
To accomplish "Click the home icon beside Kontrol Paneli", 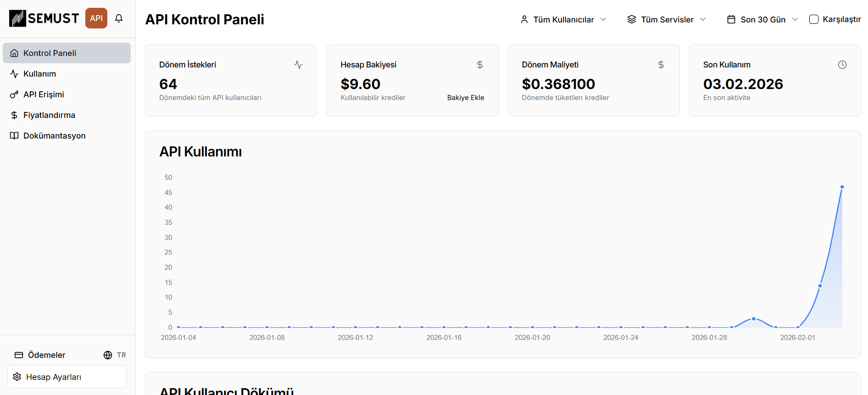I will (x=14, y=53).
